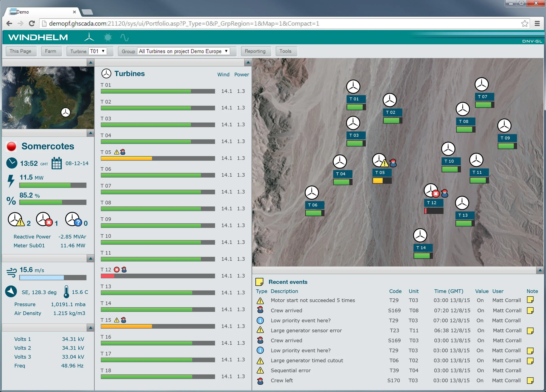This screenshot has width=546, height=392.
Task: Click the Recent events heading
Action: point(288,282)
